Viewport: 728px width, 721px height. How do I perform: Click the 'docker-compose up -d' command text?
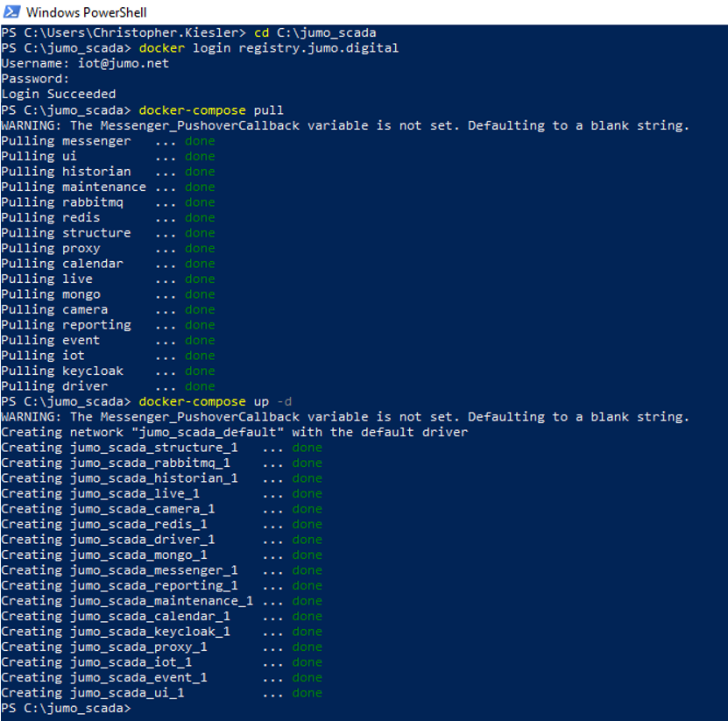coord(215,401)
